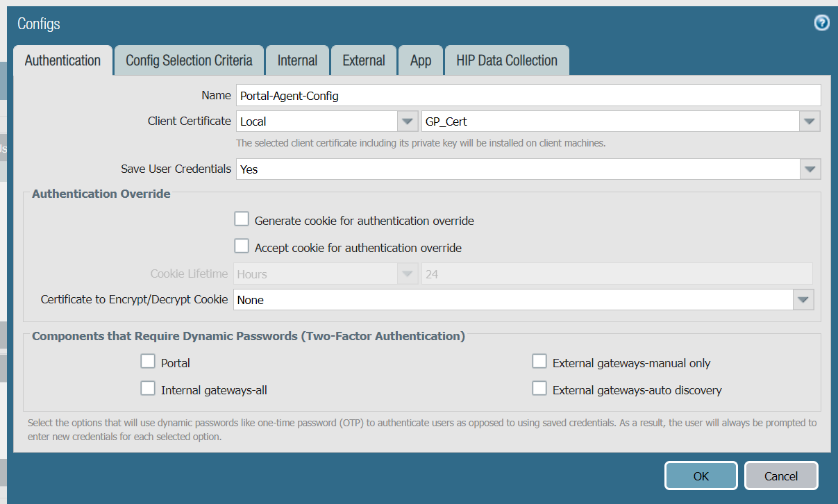The height and width of the screenshot is (504, 838).
Task: Click the help question mark icon
Action: [821, 23]
